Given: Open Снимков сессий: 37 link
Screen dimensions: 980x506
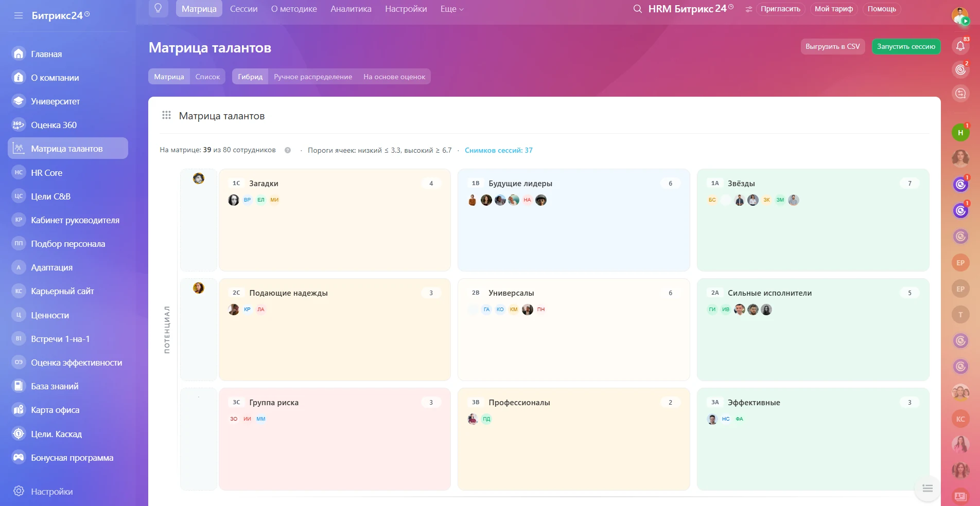Looking at the screenshot, I should [498, 150].
